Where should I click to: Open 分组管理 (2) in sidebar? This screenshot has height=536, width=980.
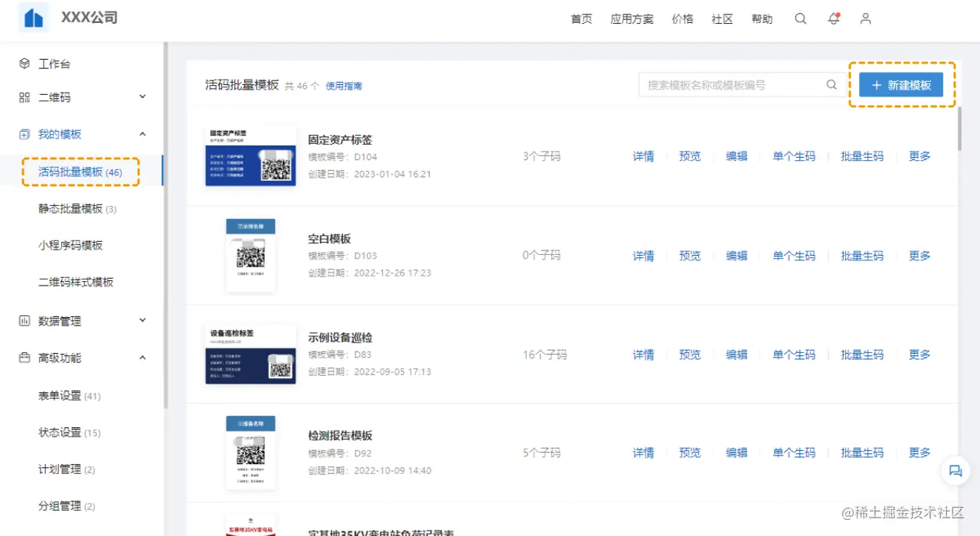tap(67, 506)
